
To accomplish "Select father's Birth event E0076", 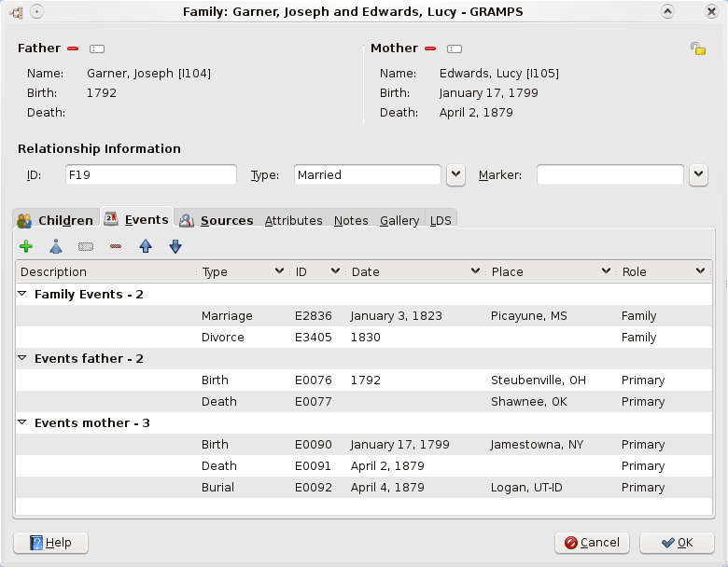I will 364,380.
